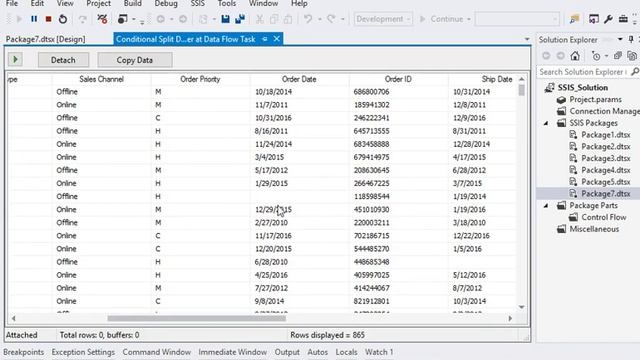Screen dimensions: 640x360
Task: Click the Order ID column header
Action: pos(398,79)
